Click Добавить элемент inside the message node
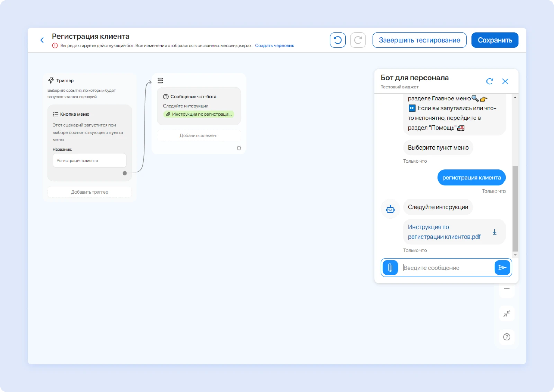This screenshot has height=392, width=554. click(198, 135)
